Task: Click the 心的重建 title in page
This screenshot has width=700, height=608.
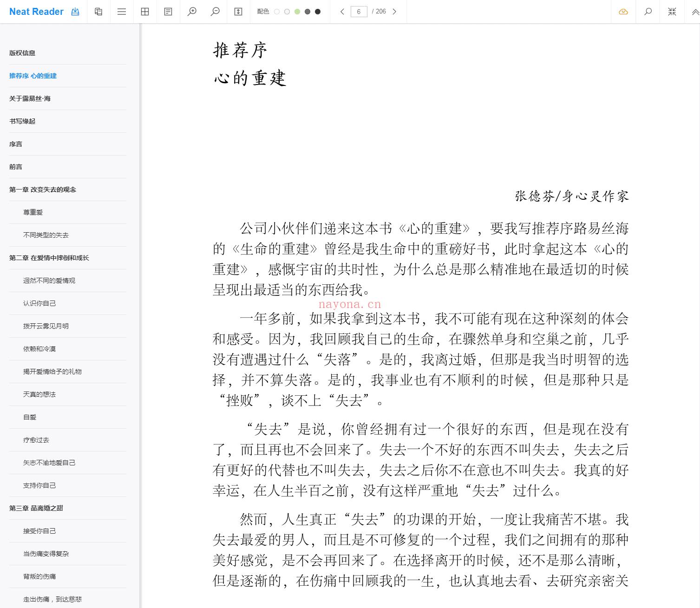Action: [x=250, y=78]
